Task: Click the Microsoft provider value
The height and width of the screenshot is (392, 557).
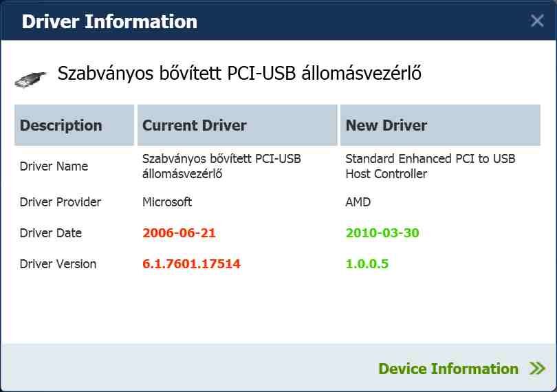Action: click(x=167, y=202)
